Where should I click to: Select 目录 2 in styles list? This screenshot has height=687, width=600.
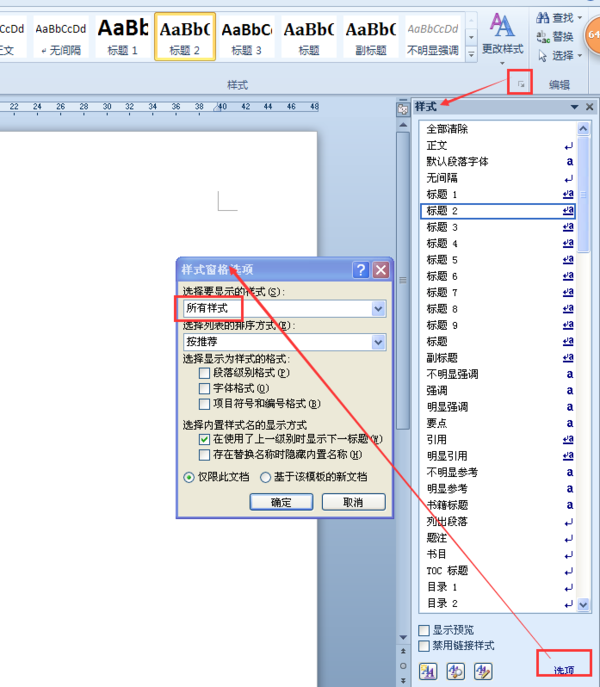pyautogui.click(x=498, y=604)
